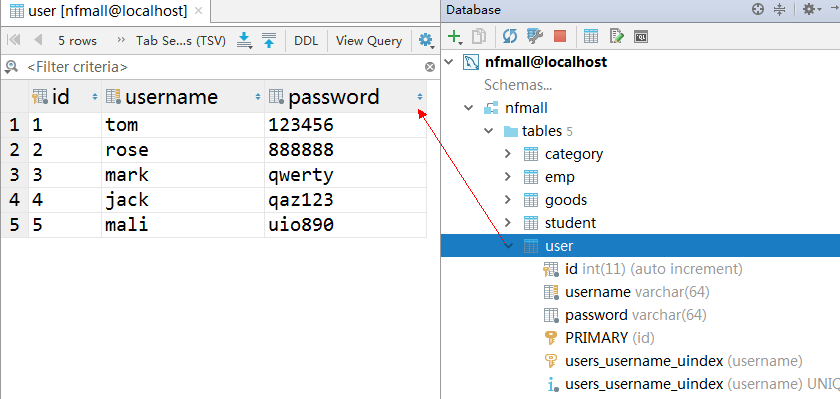Expand the category table node

point(508,154)
